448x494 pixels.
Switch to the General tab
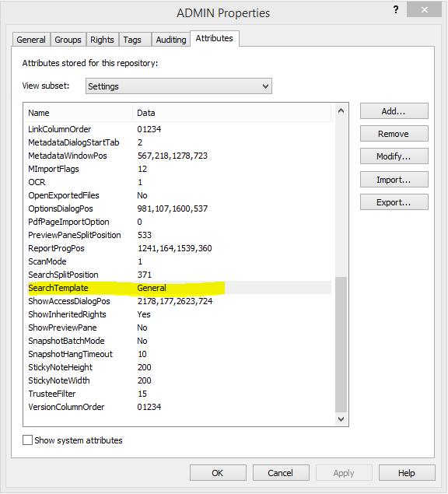(x=31, y=40)
